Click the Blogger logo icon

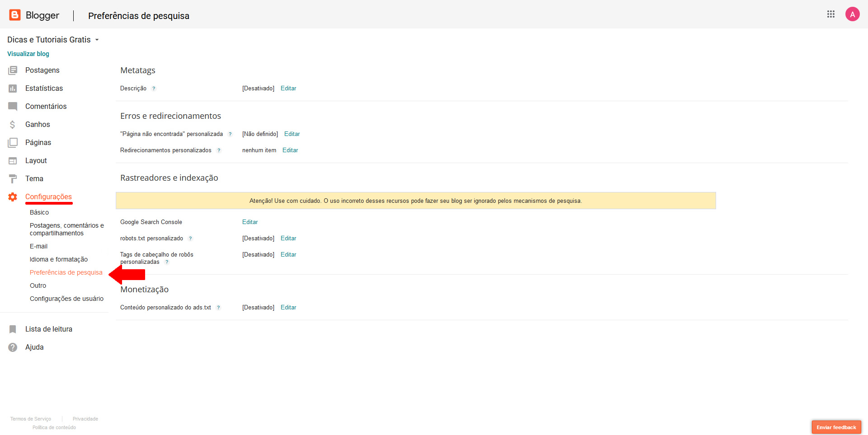(x=15, y=15)
